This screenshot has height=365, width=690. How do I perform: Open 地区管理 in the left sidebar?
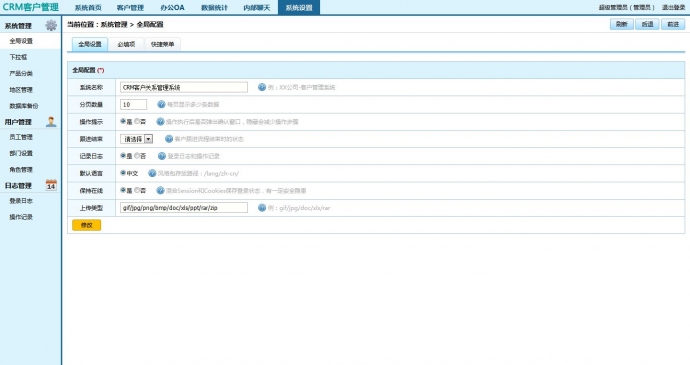coord(21,90)
